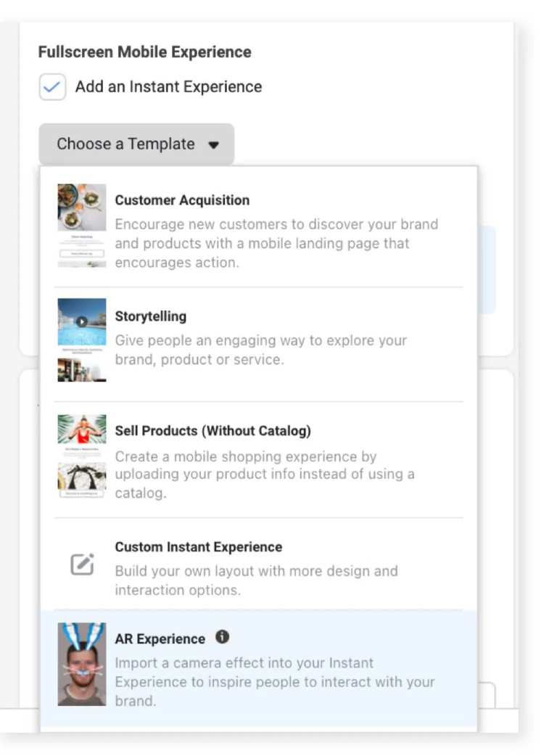Viewport: 544px width, 756px height.
Task: Click the AR Experience info icon
Action: pos(222,638)
